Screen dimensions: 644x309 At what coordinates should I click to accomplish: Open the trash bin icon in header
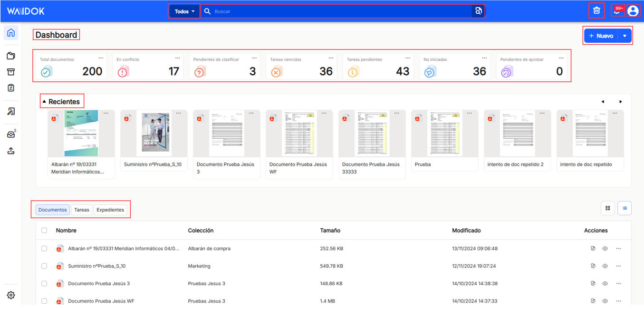(x=596, y=10)
